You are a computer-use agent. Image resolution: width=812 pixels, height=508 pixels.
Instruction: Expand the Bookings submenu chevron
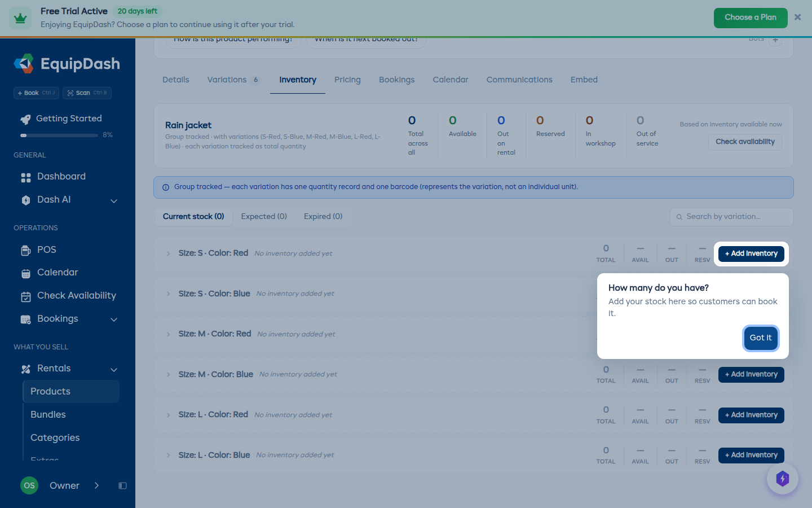pyautogui.click(x=114, y=319)
